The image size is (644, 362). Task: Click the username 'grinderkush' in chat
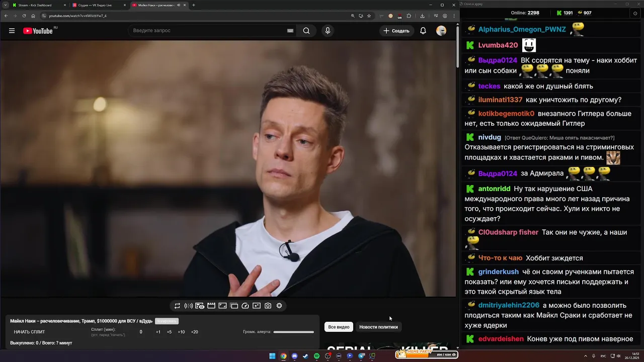point(498,272)
